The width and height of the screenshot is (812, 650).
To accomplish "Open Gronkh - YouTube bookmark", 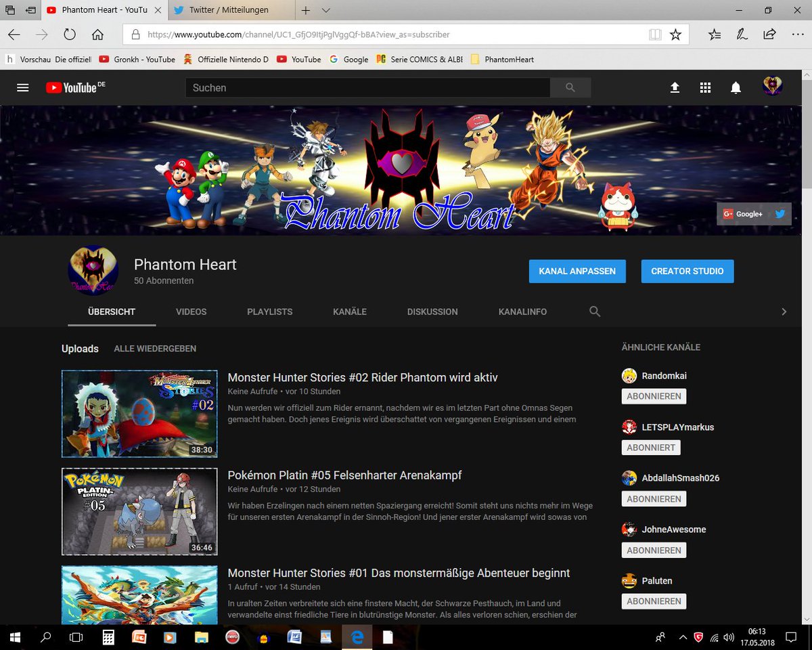I will [137, 59].
